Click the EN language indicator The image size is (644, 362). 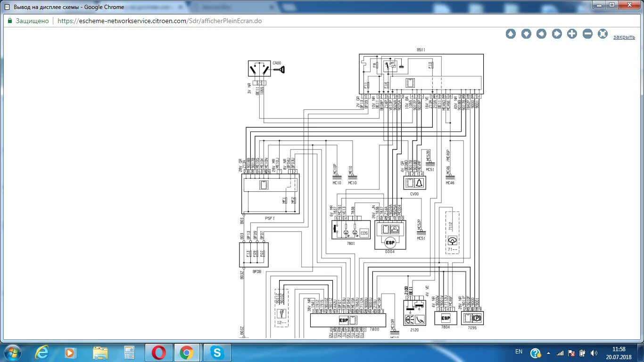coord(519,352)
